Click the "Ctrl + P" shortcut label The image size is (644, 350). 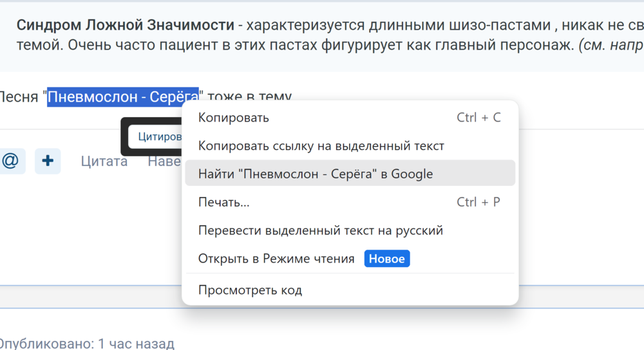tap(478, 202)
